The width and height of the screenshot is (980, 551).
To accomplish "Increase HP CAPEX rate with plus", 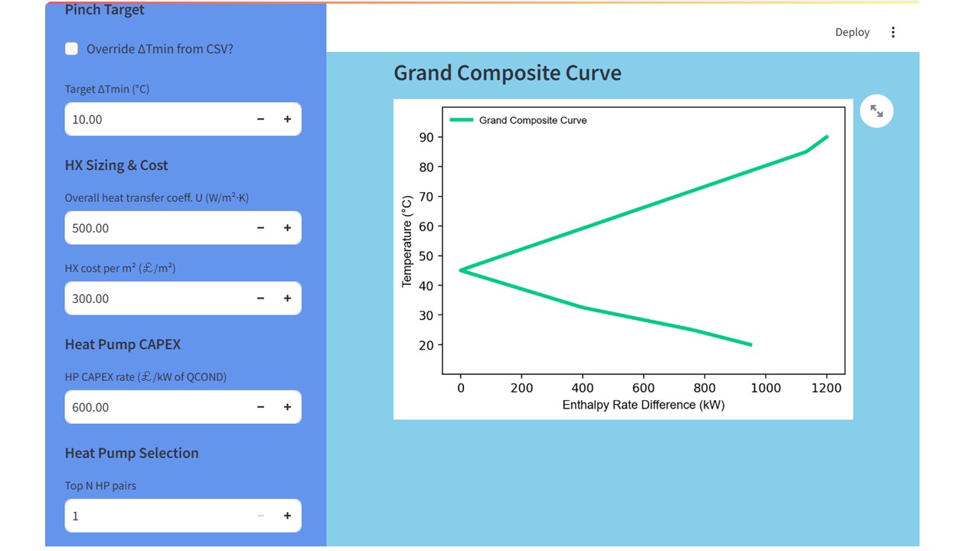I will click(x=287, y=407).
